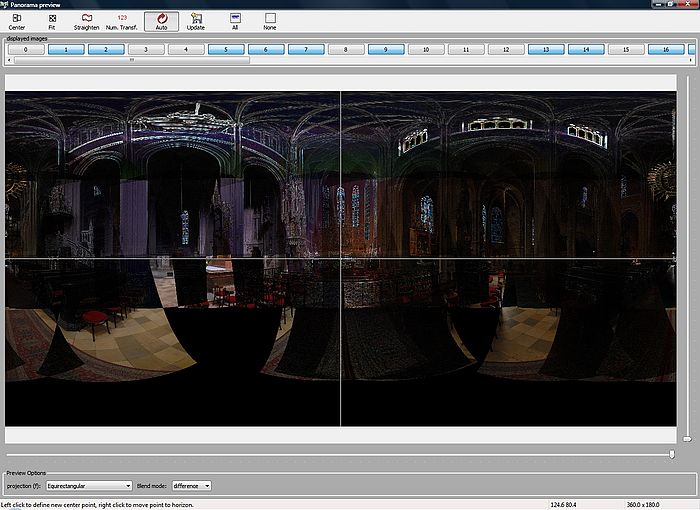Image resolution: width=700 pixels, height=510 pixels.
Task: Toggle image 16 button
Action: pyautogui.click(x=666, y=48)
